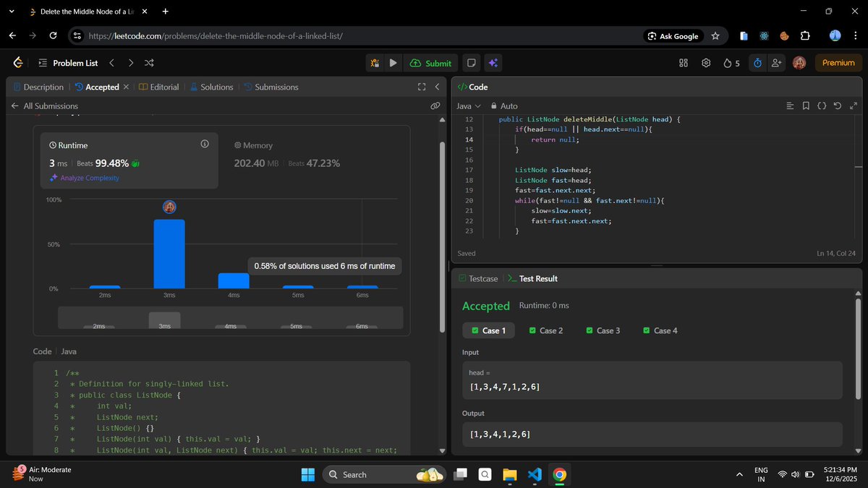The height and width of the screenshot is (488, 868).
Task: Click the 3ms range selector thumbnail
Action: (165, 321)
